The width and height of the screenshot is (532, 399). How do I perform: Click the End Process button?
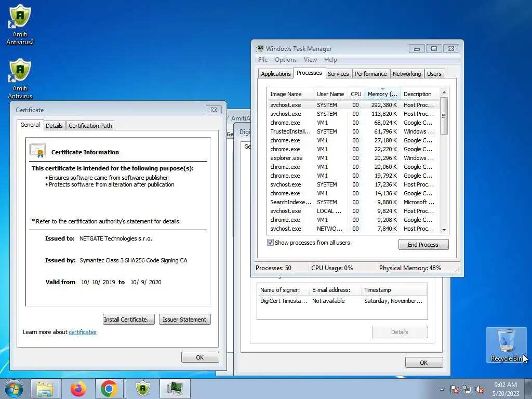[x=423, y=245]
